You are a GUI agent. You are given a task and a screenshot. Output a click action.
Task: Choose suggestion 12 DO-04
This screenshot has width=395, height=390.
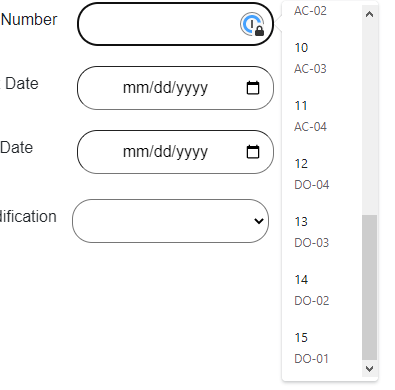pos(322,174)
